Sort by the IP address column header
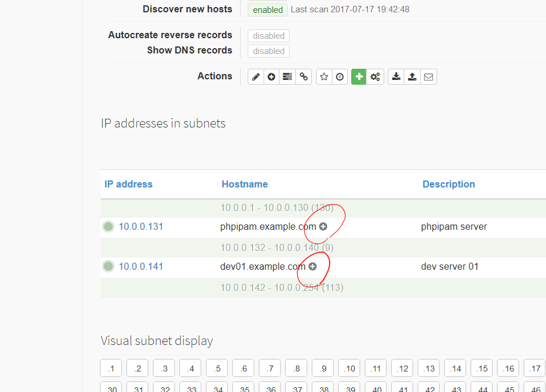 [x=128, y=184]
